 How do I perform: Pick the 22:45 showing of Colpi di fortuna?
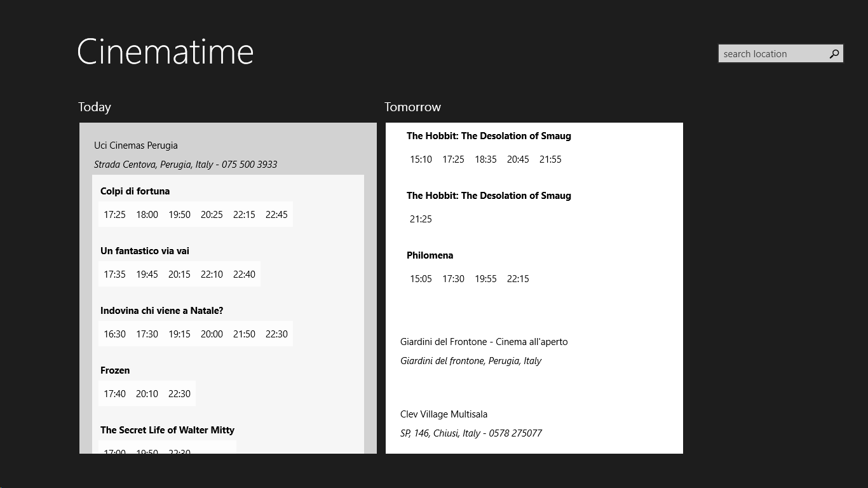(x=276, y=215)
